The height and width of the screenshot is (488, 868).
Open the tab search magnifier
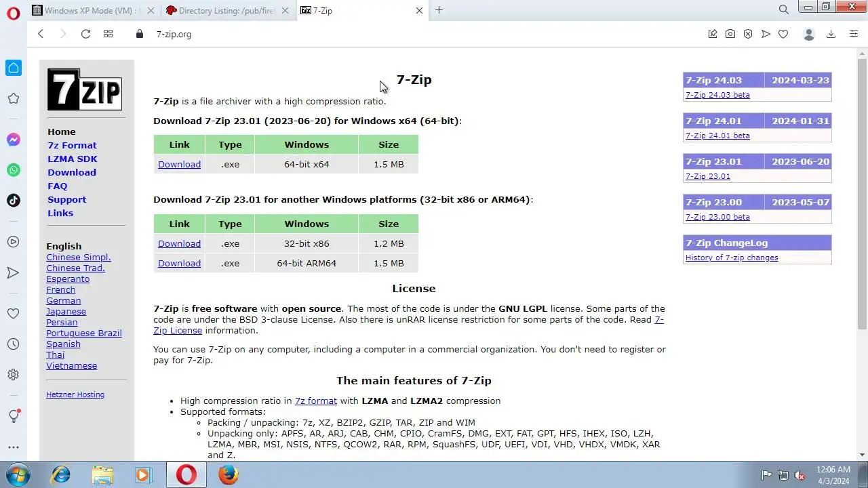click(x=784, y=10)
